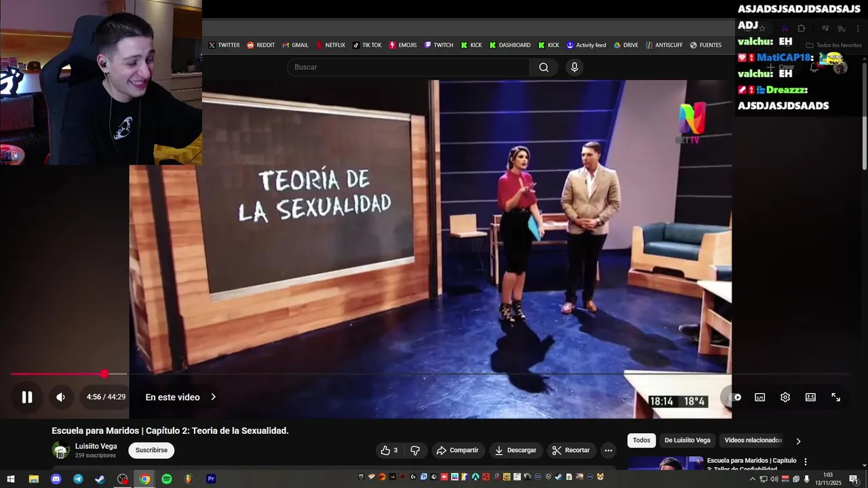Toggle theater mode view
868x488 pixels.
810,397
